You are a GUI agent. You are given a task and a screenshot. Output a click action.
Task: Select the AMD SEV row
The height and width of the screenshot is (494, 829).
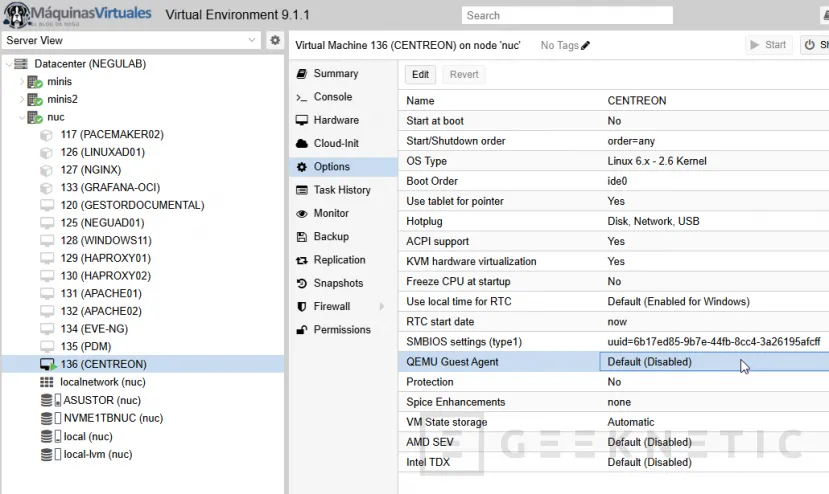(613, 442)
